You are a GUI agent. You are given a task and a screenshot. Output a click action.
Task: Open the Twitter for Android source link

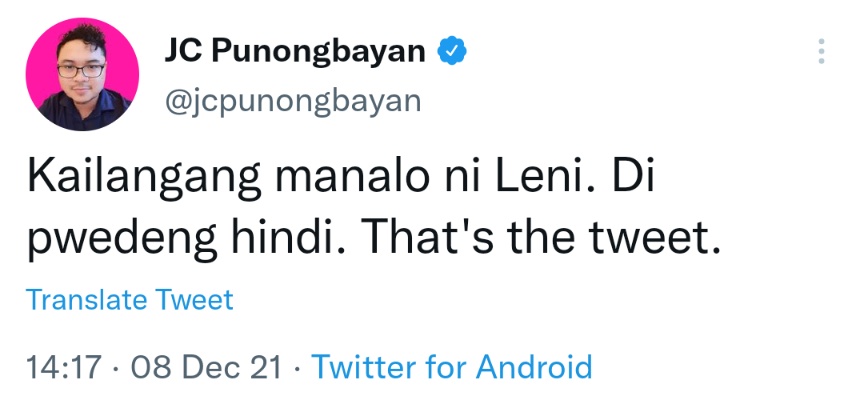click(x=452, y=366)
